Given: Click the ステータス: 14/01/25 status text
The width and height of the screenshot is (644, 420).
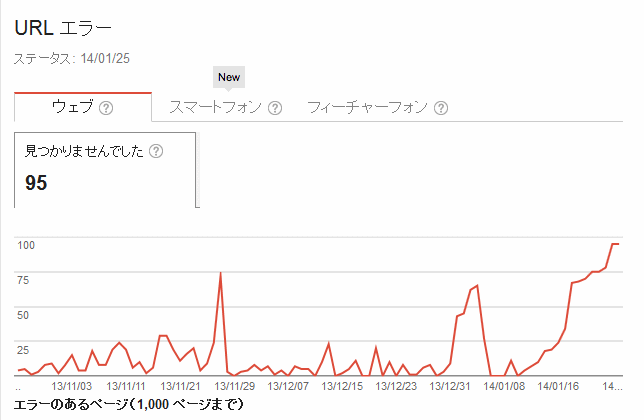Looking at the screenshot, I should 72,59.
